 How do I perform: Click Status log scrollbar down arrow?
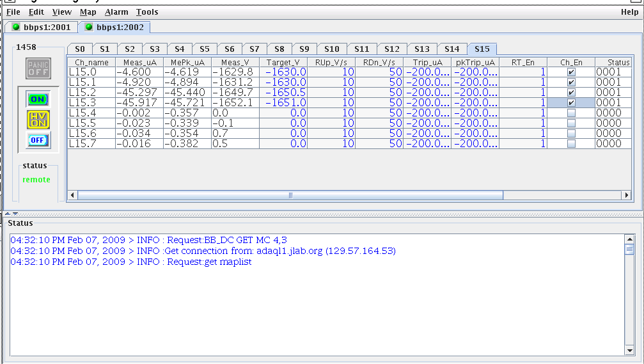tap(629, 351)
